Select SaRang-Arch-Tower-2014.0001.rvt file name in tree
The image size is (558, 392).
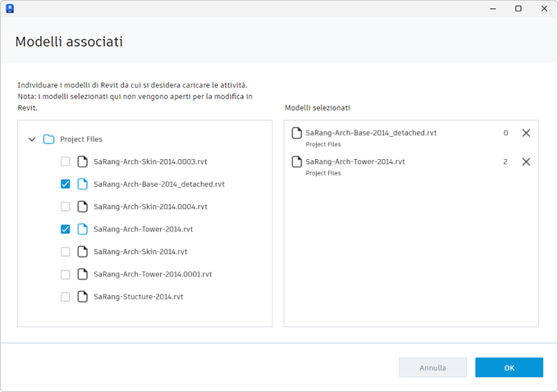click(x=153, y=274)
